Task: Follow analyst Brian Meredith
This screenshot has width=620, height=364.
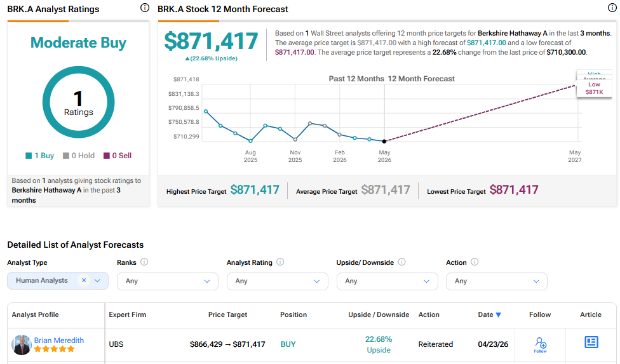Action: tap(540, 345)
